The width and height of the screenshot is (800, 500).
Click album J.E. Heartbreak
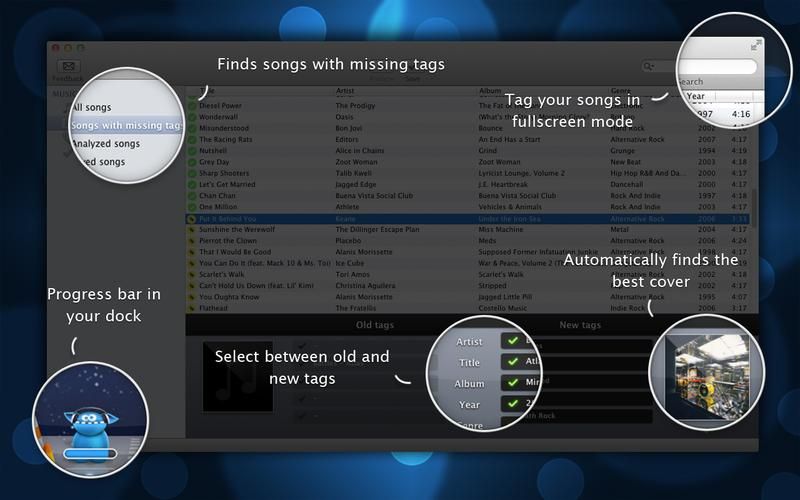[x=503, y=184]
